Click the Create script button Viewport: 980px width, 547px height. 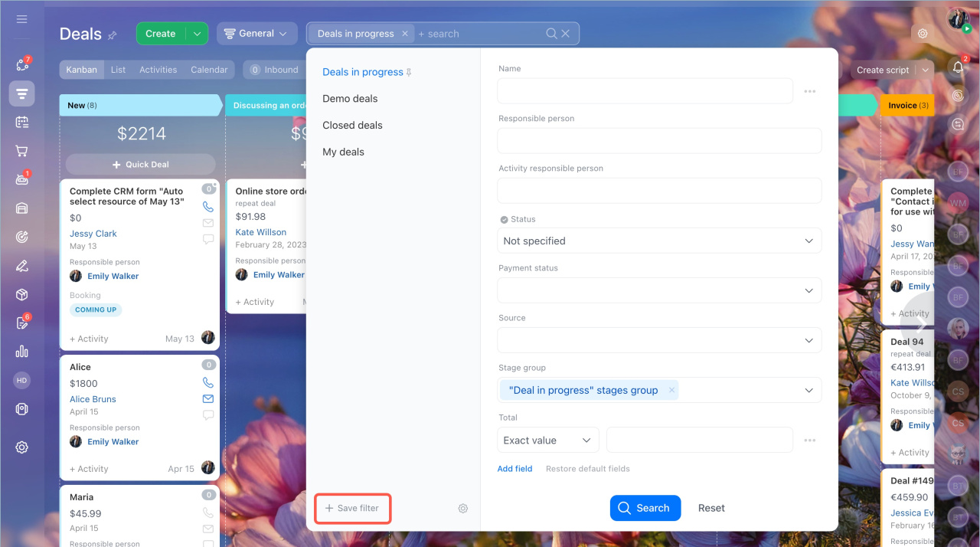coord(883,70)
